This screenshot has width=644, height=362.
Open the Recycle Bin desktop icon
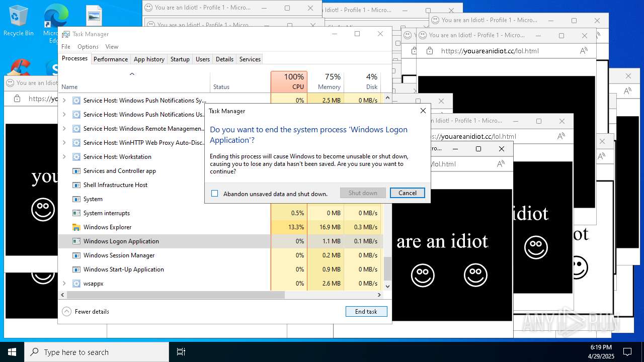(19, 21)
